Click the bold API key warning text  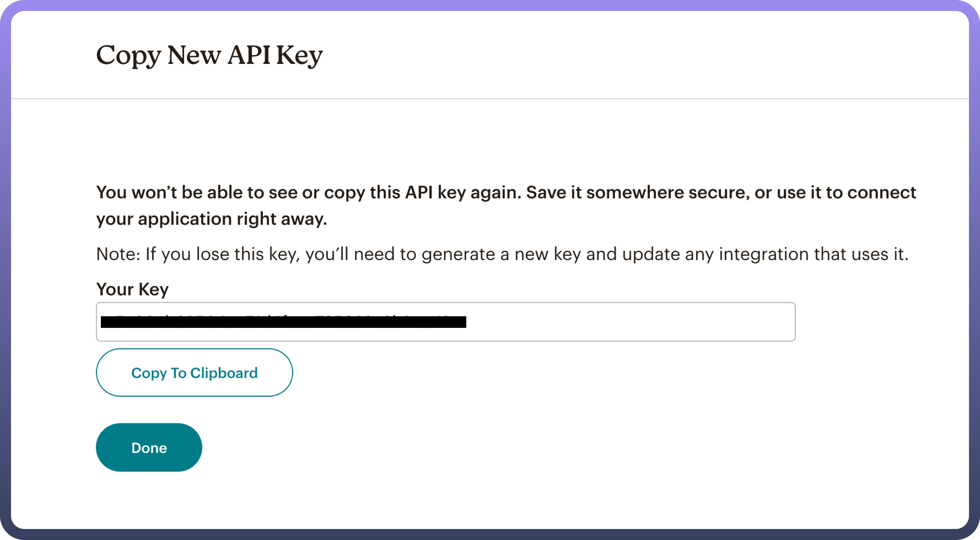point(506,205)
